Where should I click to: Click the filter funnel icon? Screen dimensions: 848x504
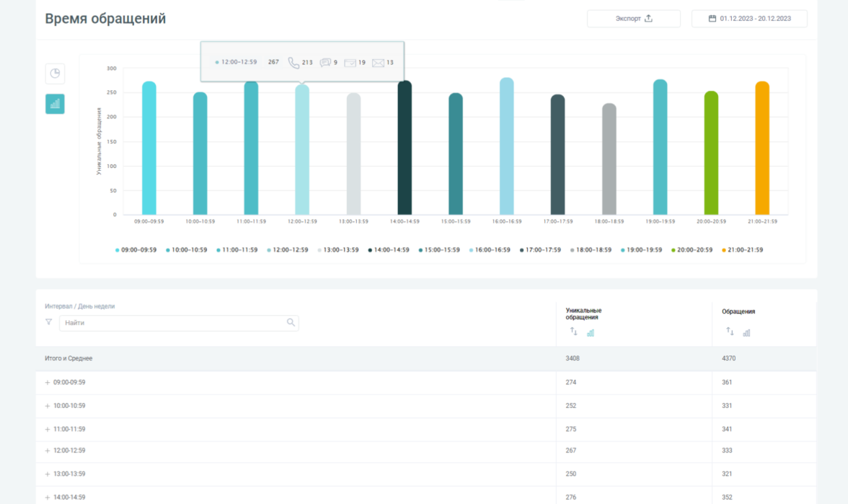(x=49, y=322)
